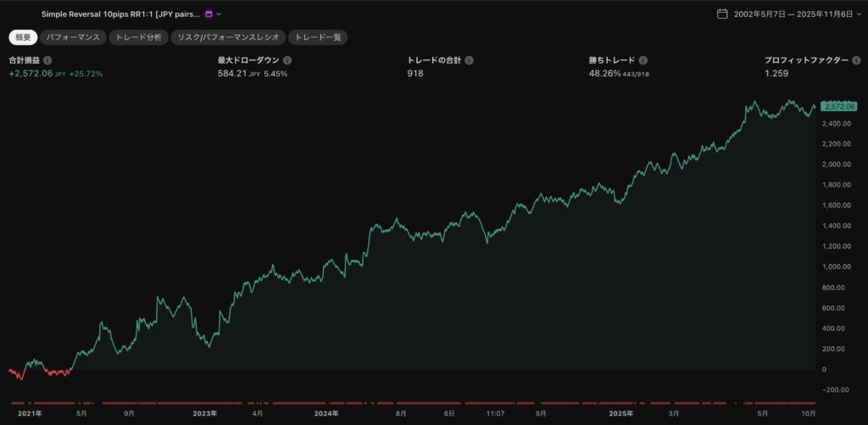Click the info icon next to トレードの合計
The image size is (868, 425).
tap(469, 61)
